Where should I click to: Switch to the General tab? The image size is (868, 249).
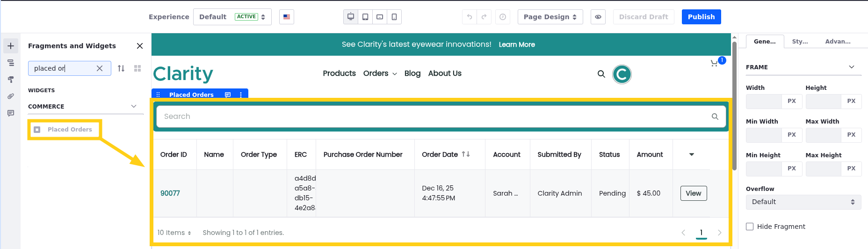765,42
